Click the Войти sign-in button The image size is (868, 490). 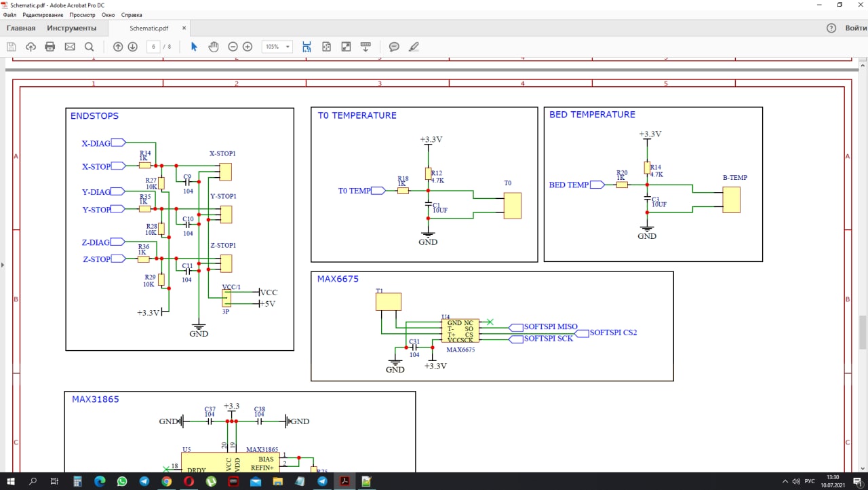point(856,28)
